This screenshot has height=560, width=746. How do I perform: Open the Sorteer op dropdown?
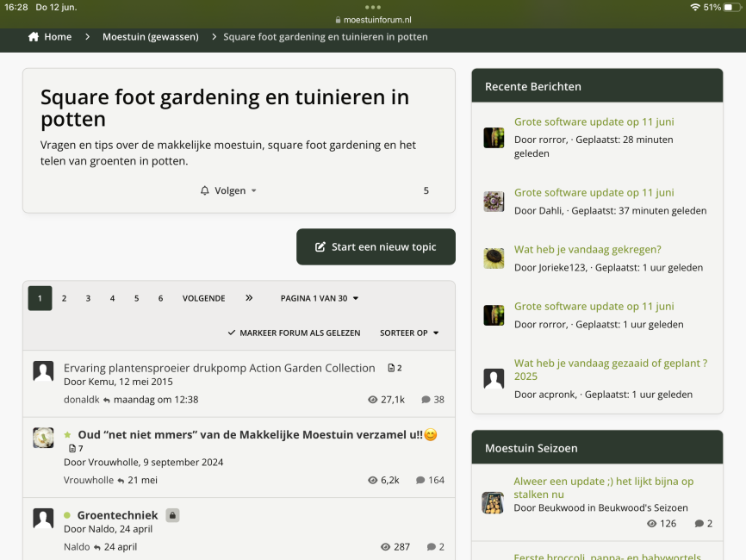click(x=409, y=333)
